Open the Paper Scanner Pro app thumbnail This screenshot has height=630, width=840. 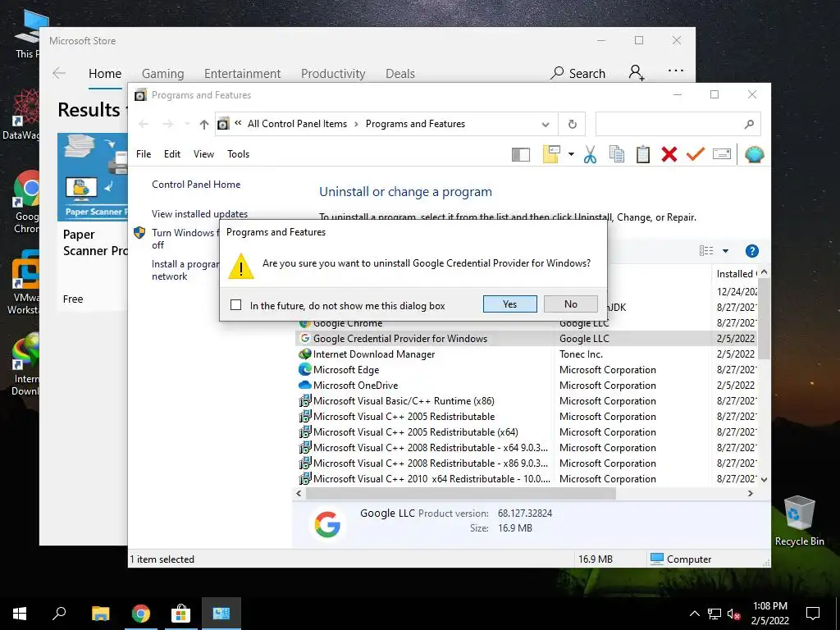coord(92,177)
